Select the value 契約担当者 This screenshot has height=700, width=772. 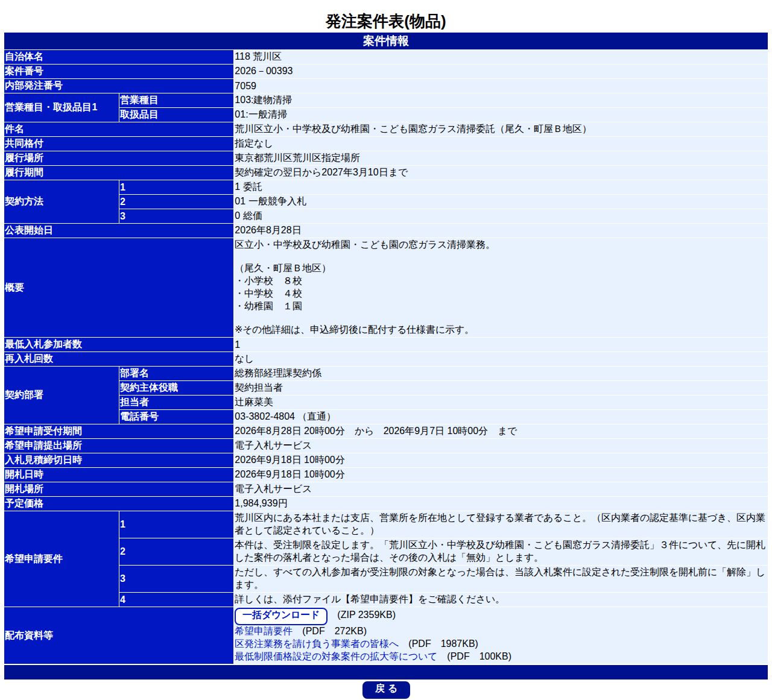pyautogui.click(x=259, y=388)
